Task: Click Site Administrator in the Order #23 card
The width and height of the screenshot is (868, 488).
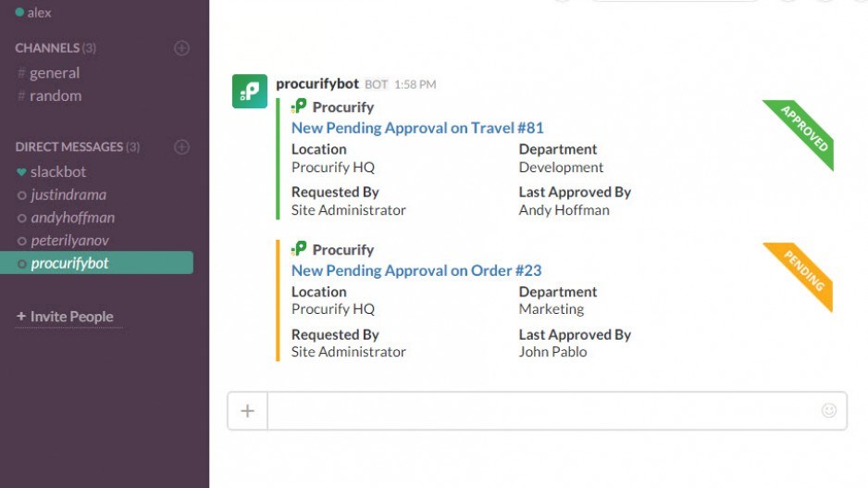Action: (348, 352)
